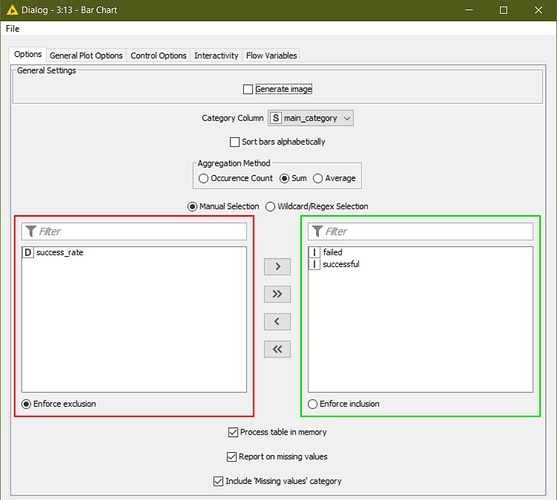Click the KNIME warning triangle title icon
Screen dimensions: 557x500
[x=12, y=10]
